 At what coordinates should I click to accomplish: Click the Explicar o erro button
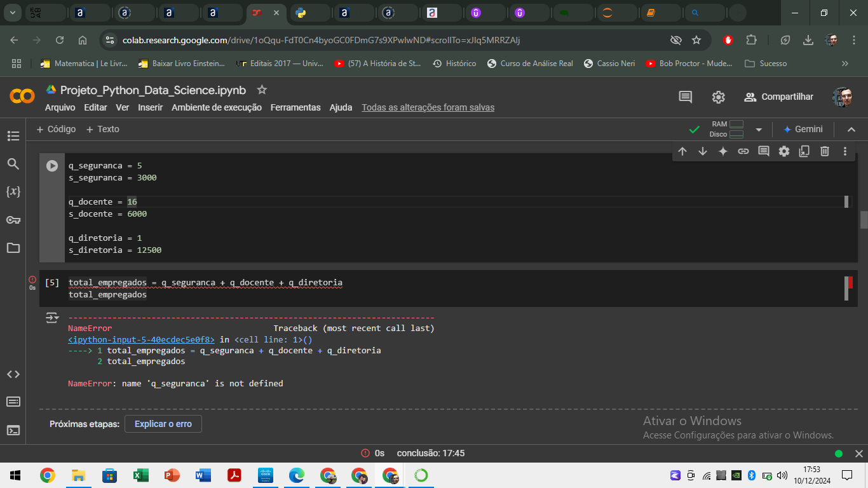coord(163,424)
